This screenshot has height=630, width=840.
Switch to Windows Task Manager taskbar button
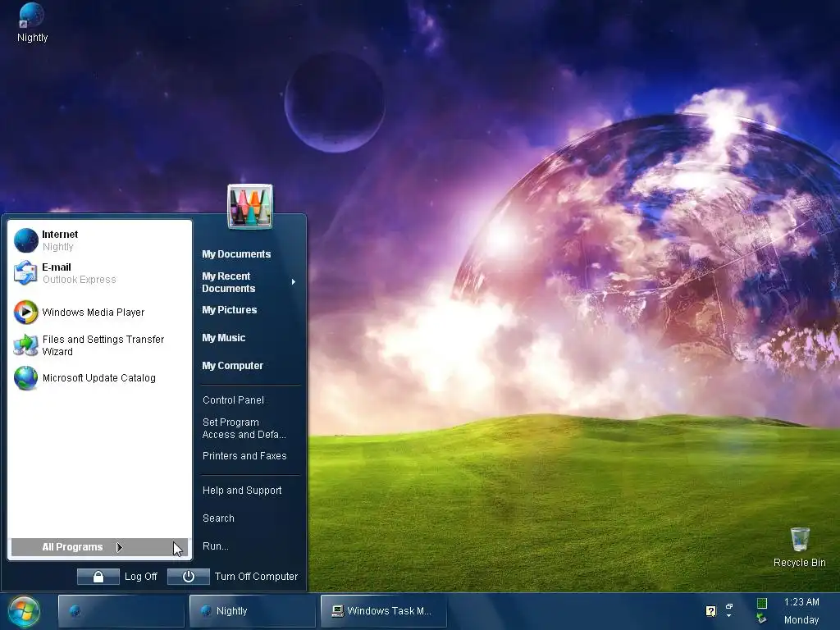click(x=384, y=610)
